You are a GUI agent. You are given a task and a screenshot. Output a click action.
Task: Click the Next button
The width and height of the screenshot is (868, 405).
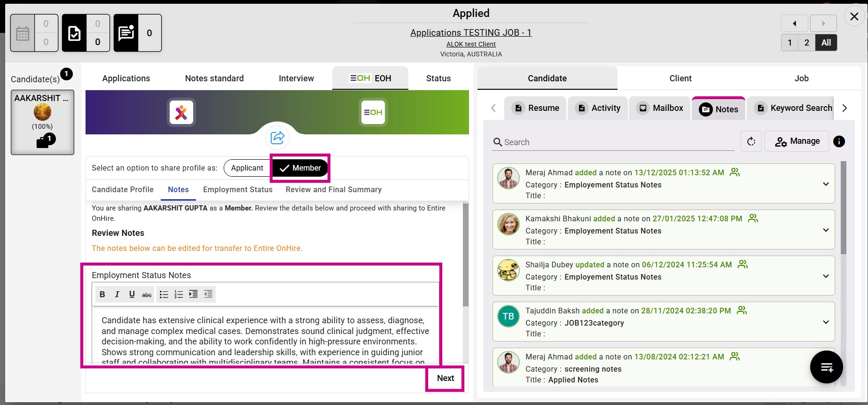[x=445, y=378]
